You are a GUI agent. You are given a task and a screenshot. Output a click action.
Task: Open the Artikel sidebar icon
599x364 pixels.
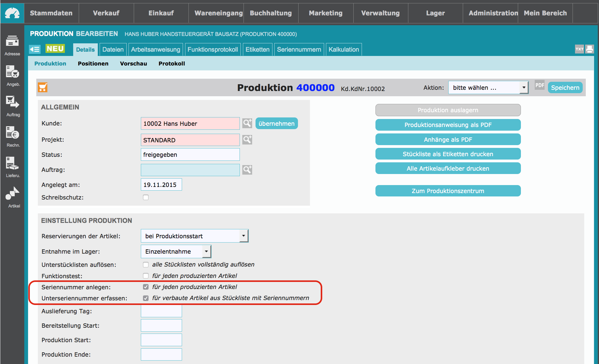pos(12,197)
